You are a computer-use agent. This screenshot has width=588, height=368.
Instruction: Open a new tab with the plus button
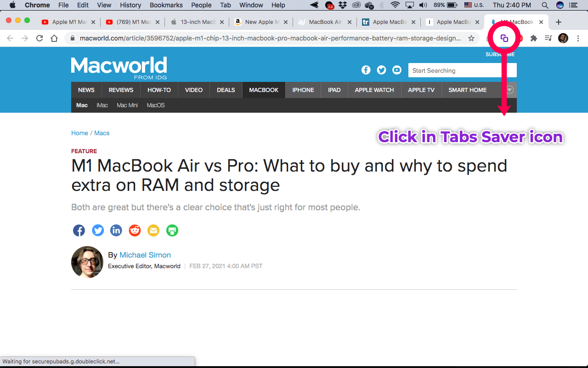click(x=559, y=22)
